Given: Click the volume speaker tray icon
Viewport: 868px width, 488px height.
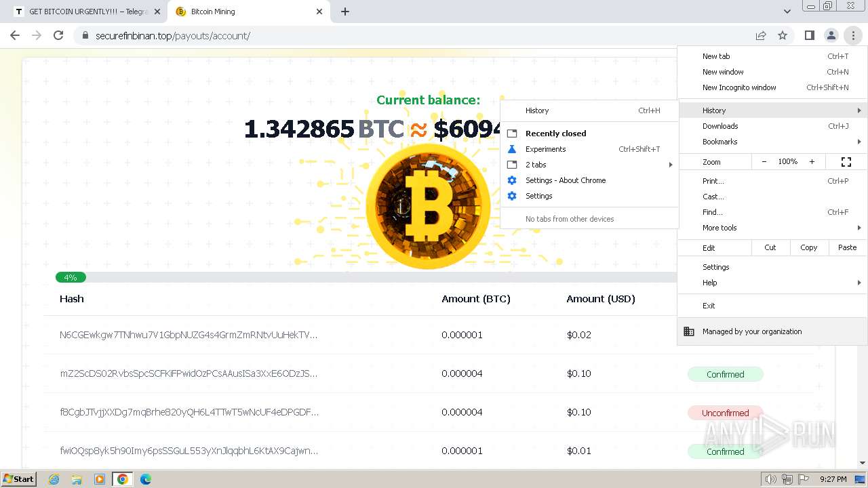Looking at the screenshot, I should 771,479.
